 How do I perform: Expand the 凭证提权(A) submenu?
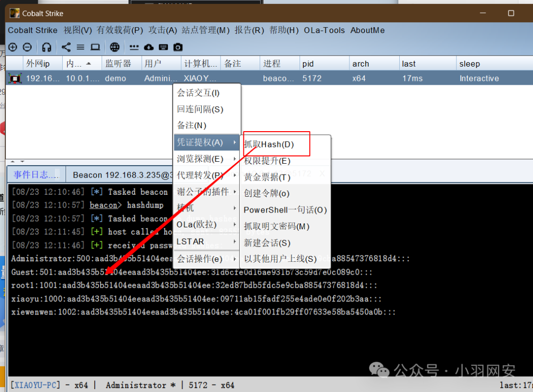pos(207,143)
